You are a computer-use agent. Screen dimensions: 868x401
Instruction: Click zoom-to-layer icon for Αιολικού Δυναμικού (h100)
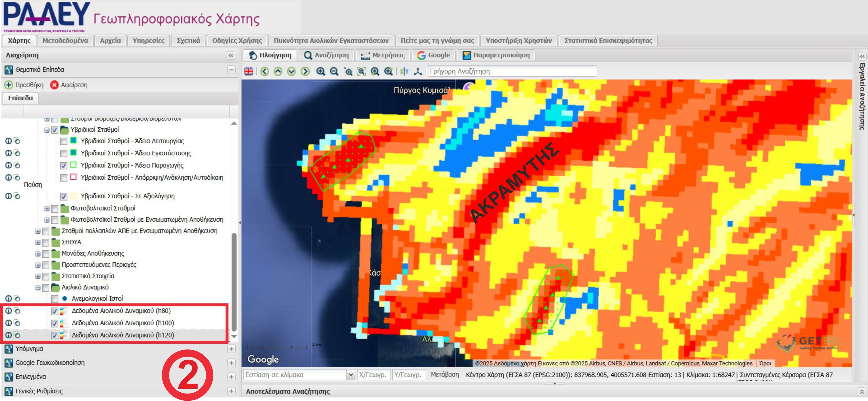17,323
